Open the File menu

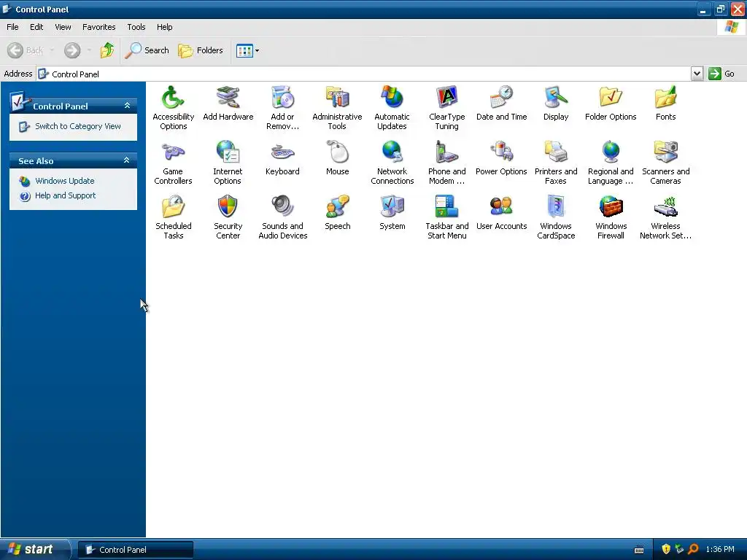(12, 27)
